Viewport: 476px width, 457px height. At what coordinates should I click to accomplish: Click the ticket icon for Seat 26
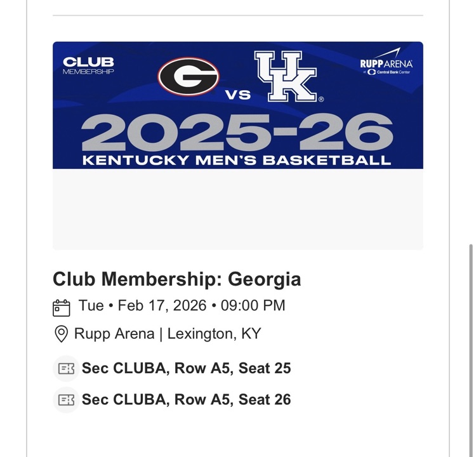coord(66,400)
